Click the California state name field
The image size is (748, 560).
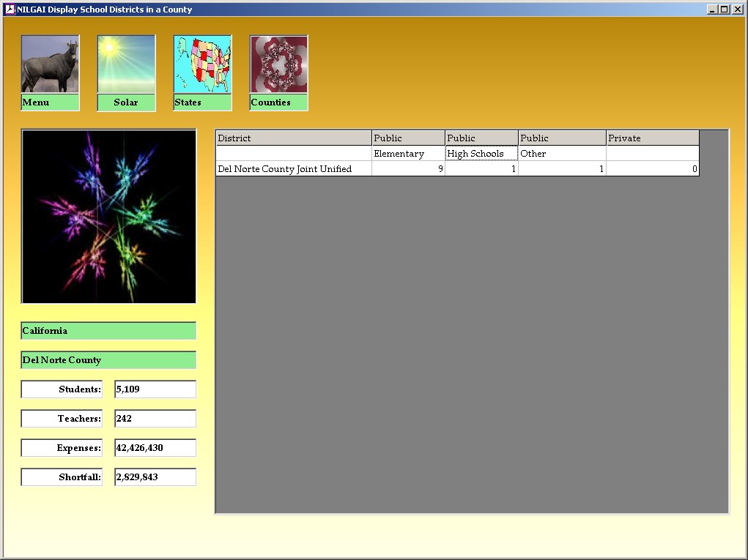(x=109, y=331)
